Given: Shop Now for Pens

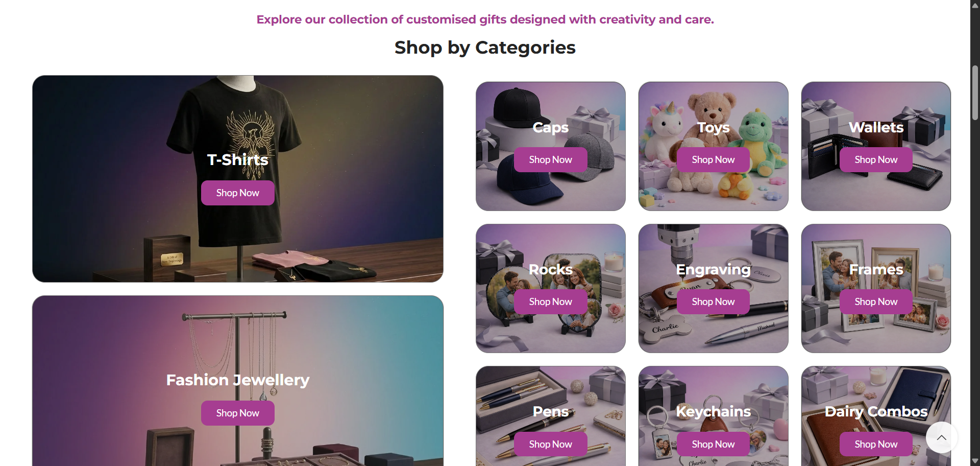Looking at the screenshot, I should pyautogui.click(x=550, y=444).
